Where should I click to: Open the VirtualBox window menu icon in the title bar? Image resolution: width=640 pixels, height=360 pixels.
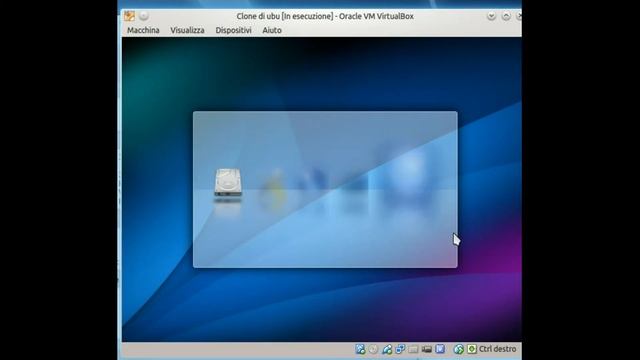[x=129, y=16]
